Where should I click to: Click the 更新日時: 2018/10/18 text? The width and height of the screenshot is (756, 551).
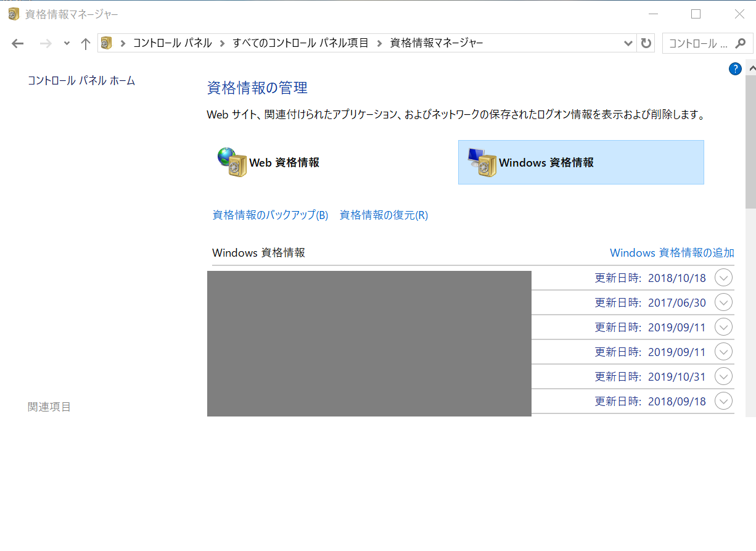(x=650, y=278)
